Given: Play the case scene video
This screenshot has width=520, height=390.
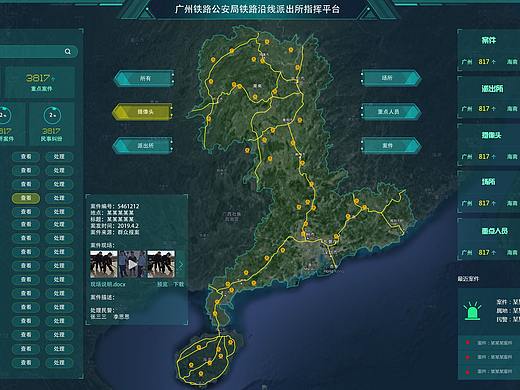Looking at the screenshot, I should coord(132,264).
